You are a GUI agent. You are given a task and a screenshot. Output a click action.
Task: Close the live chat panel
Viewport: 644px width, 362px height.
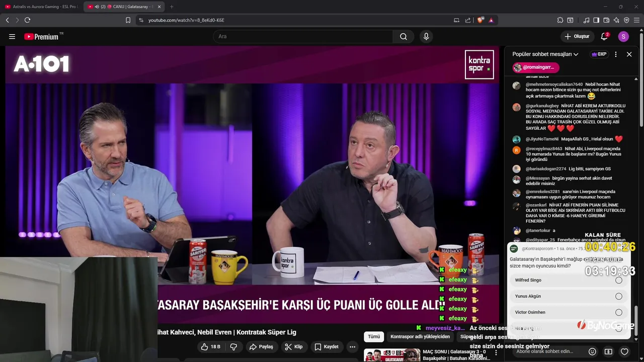629,54
